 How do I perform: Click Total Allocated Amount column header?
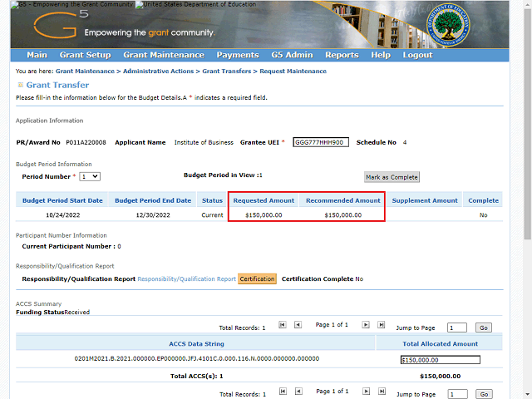coord(440,343)
